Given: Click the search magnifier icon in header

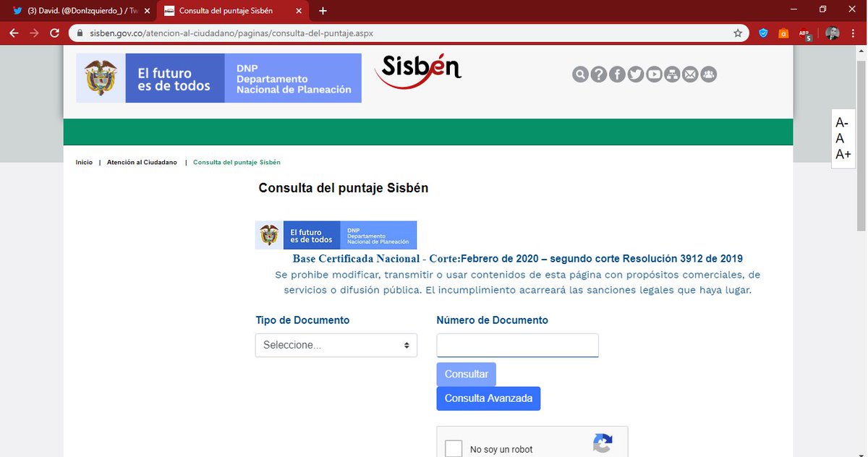Looking at the screenshot, I should tap(580, 74).
